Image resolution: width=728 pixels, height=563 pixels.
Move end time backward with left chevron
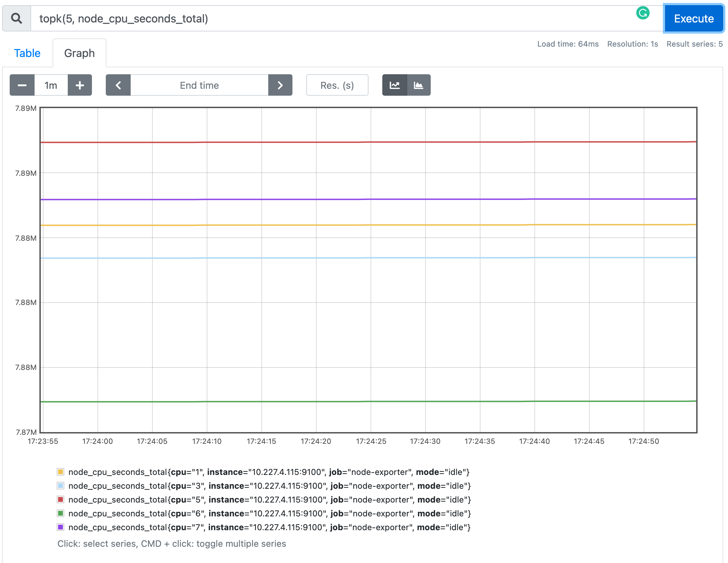118,85
